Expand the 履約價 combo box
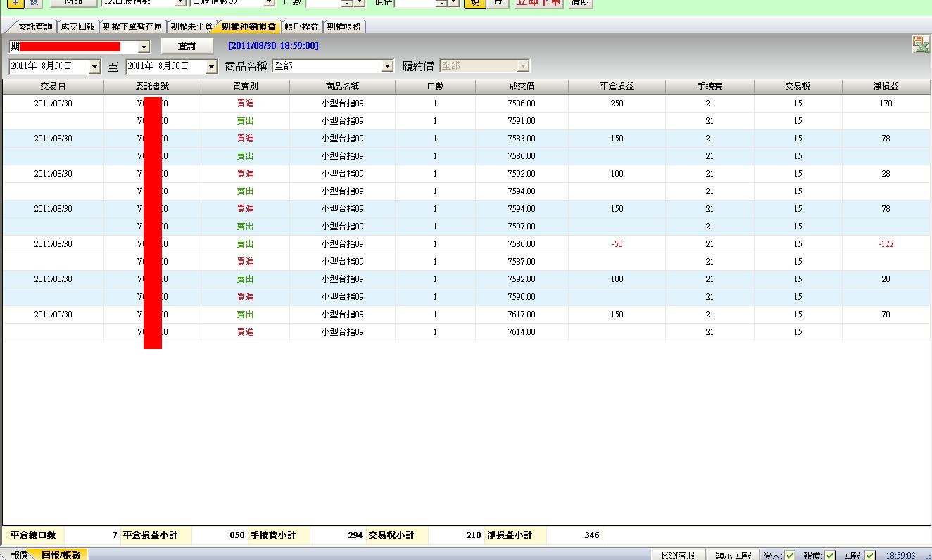 coord(522,66)
